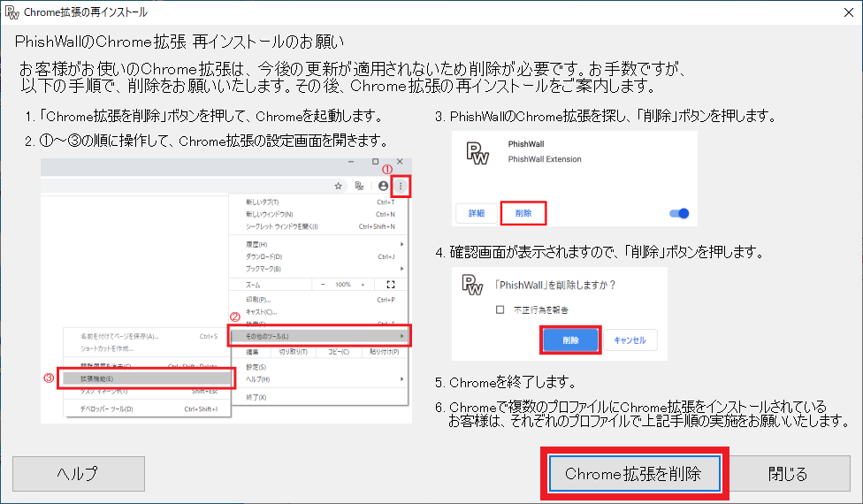The width and height of the screenshot is (863, 504).
Task: Click the blue 削除 confirm button
Action: 570,340
